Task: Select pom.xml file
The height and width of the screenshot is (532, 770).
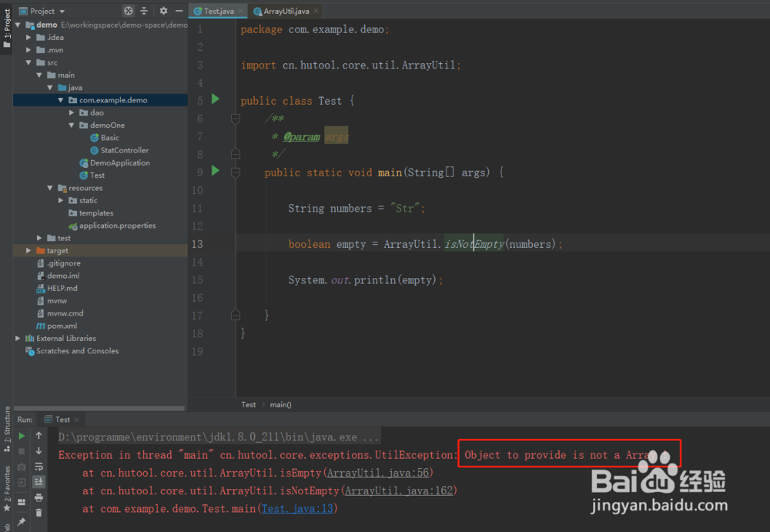Action: click(x=57, y=326)
